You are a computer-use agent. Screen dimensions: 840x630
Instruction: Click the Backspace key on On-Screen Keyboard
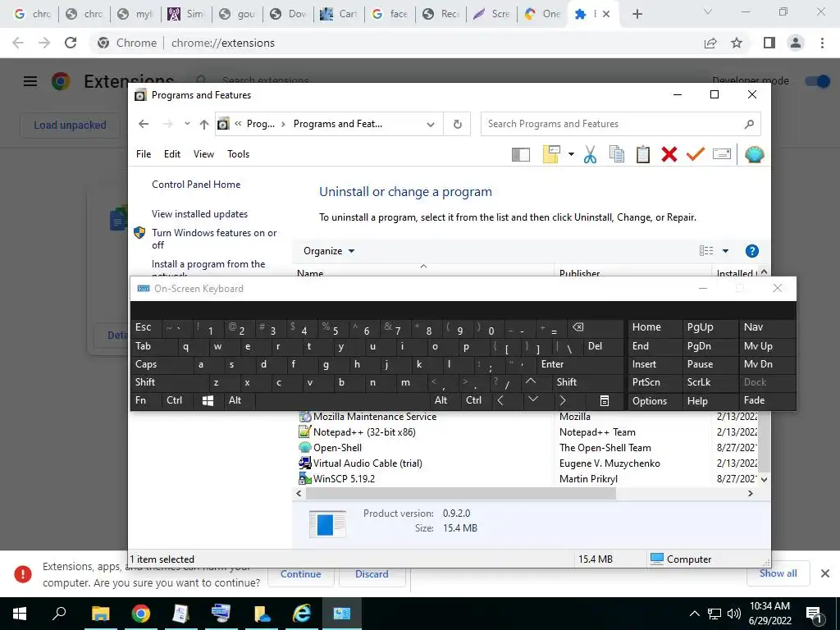click(x=577, y=327)
